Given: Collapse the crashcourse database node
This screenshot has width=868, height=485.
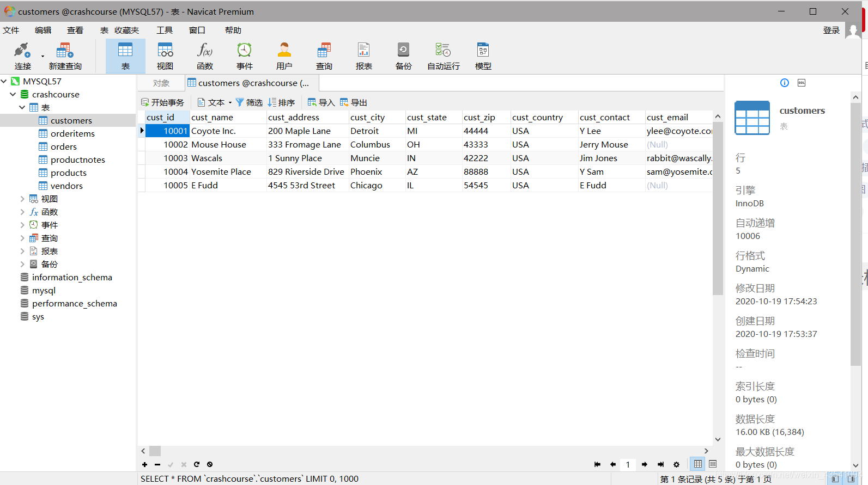Looking at the screenshot, I should click(x=13, y=94).
